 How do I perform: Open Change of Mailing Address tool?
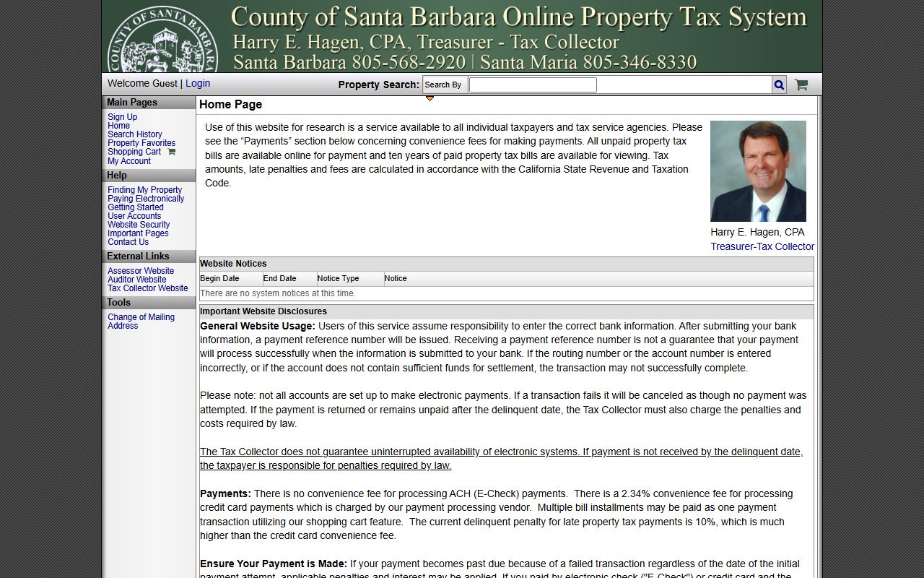coord(141,322)
